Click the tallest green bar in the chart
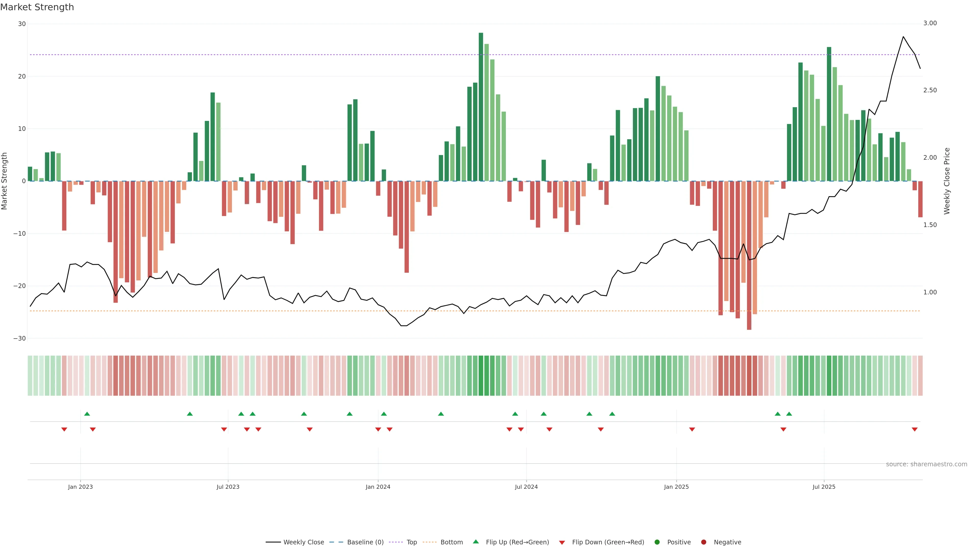 (481, 106)
